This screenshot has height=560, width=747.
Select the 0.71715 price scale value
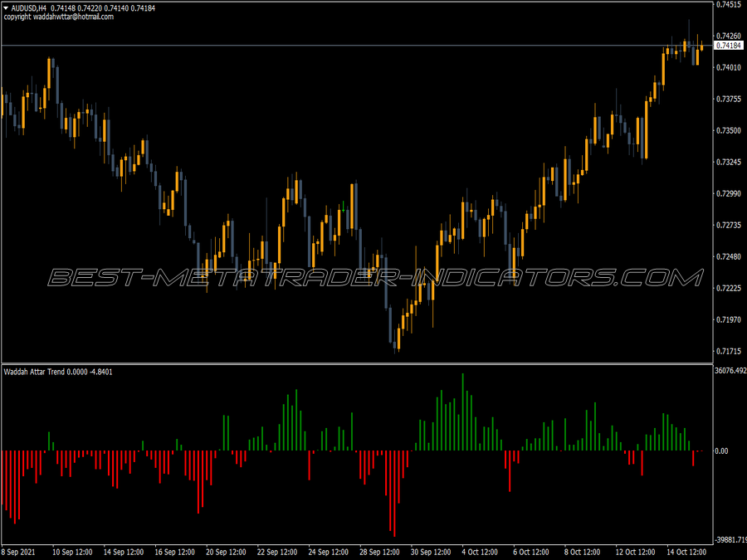[729, 351]
